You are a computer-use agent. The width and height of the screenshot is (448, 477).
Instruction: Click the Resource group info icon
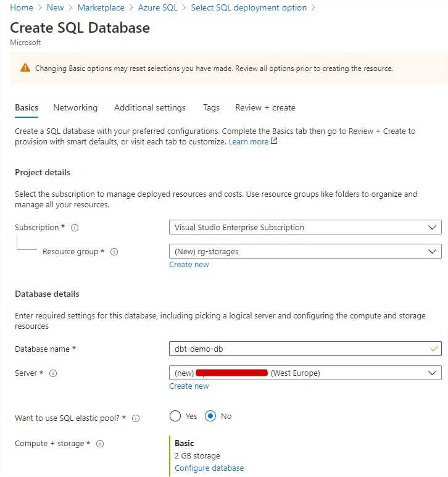click(114, 252)
